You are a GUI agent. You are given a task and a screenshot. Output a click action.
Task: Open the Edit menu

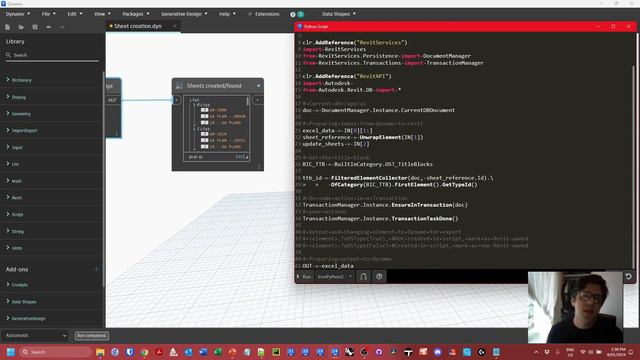tap(75, 14)
